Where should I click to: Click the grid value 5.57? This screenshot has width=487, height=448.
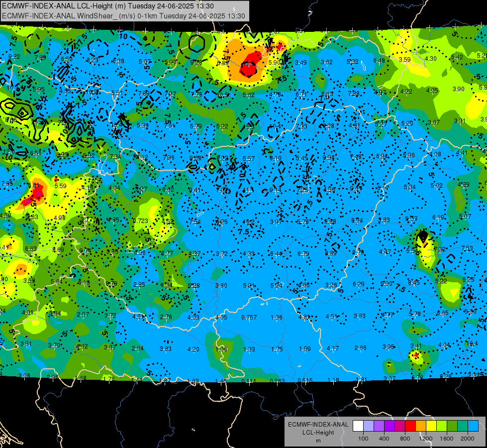[249, 159]
